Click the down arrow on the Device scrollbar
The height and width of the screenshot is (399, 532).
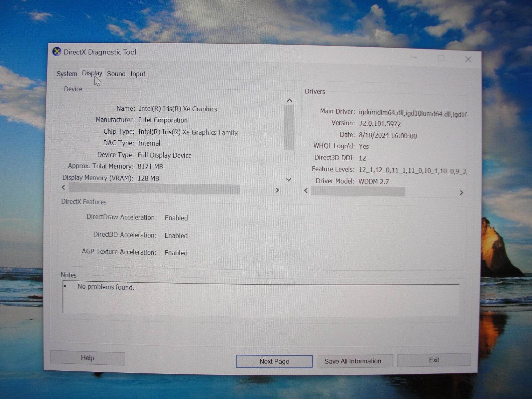click(x=289, y=179)
